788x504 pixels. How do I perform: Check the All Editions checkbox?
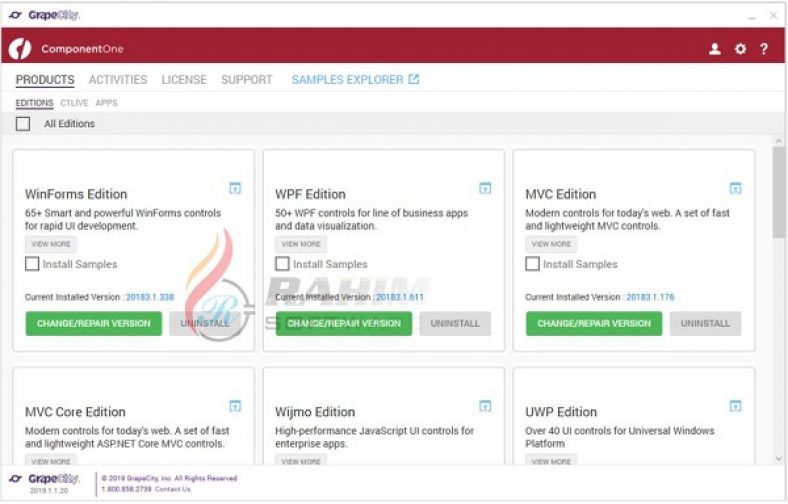pyautogui.click(x=23, y=124)
